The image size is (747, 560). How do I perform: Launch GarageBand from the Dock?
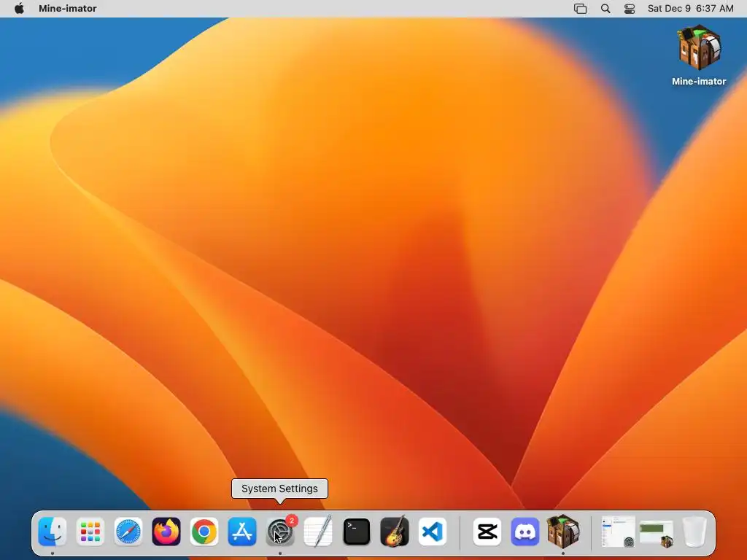pyautogui.click(x=395, y=532)
